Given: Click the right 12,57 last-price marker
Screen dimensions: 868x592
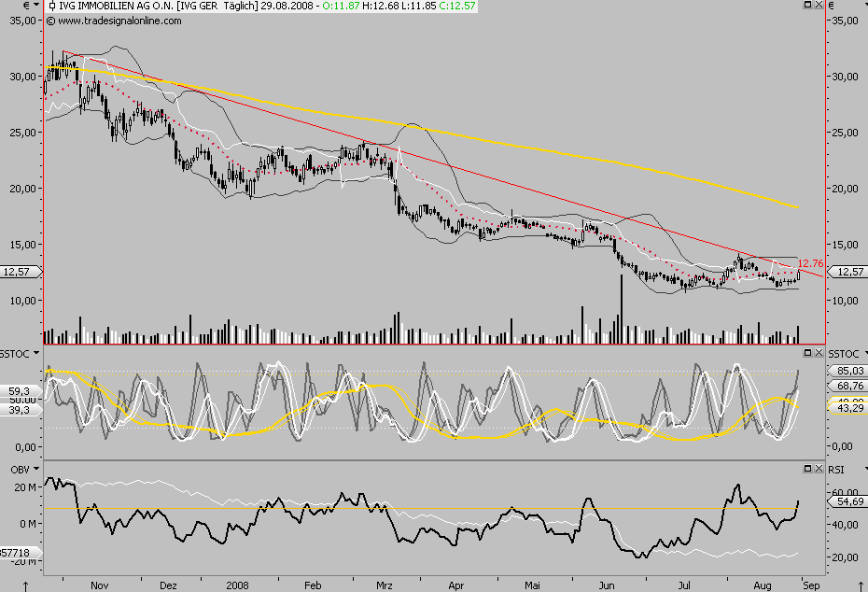Looking at the screenshot, I should coord(847,272).
